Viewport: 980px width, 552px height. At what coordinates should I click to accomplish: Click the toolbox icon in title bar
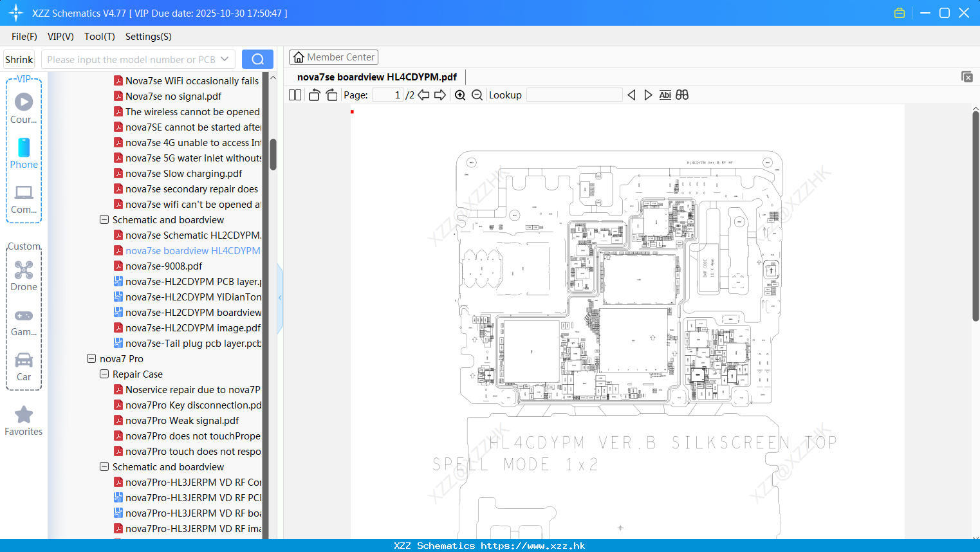(900, 13)
